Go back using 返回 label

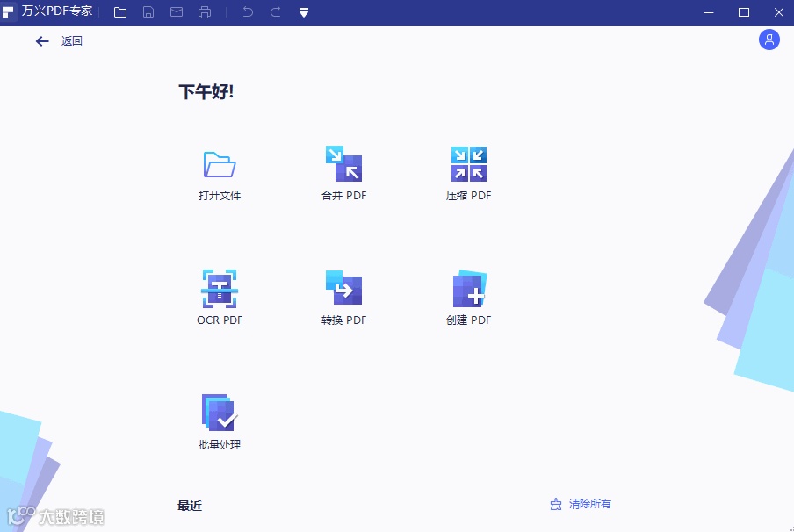[71, 41]
